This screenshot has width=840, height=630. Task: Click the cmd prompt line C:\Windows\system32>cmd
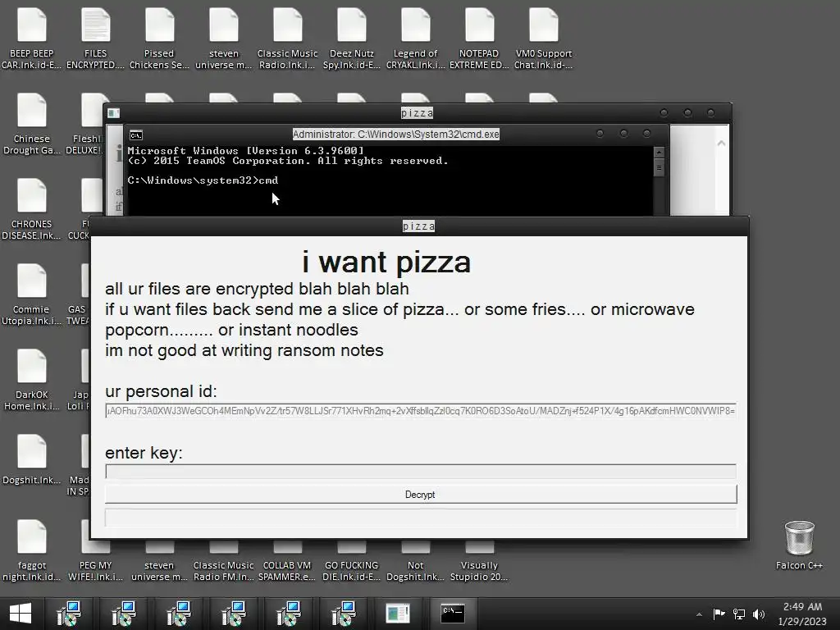[x=203, y=180]
